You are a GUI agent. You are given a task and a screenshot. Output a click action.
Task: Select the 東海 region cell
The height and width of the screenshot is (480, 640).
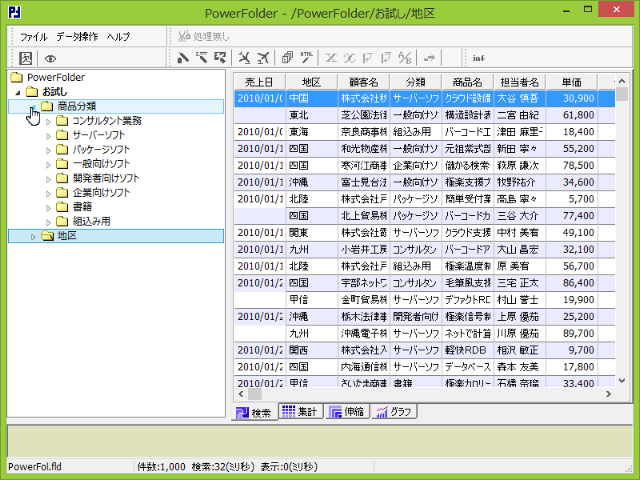(x=312, y=132)
